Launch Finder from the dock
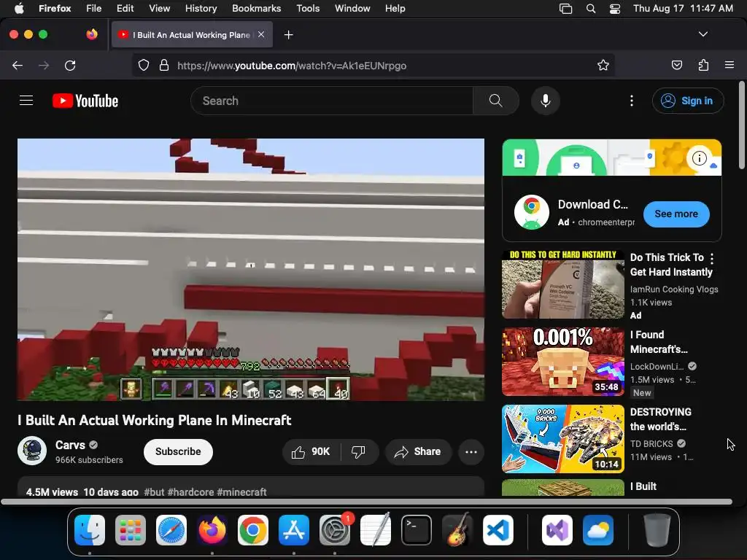This screenshot has height=560, width=747. 90,530
